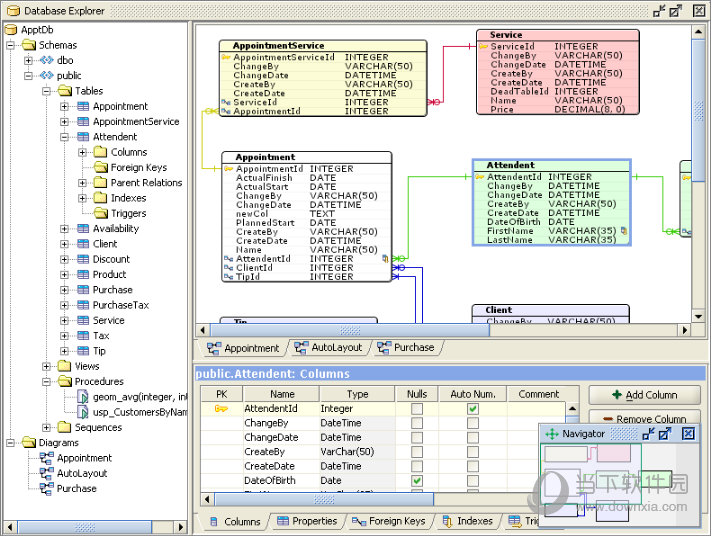Viewport: 712px width, 536px height.
Task: Expand the dbo schema node
Action: point(29,60)
